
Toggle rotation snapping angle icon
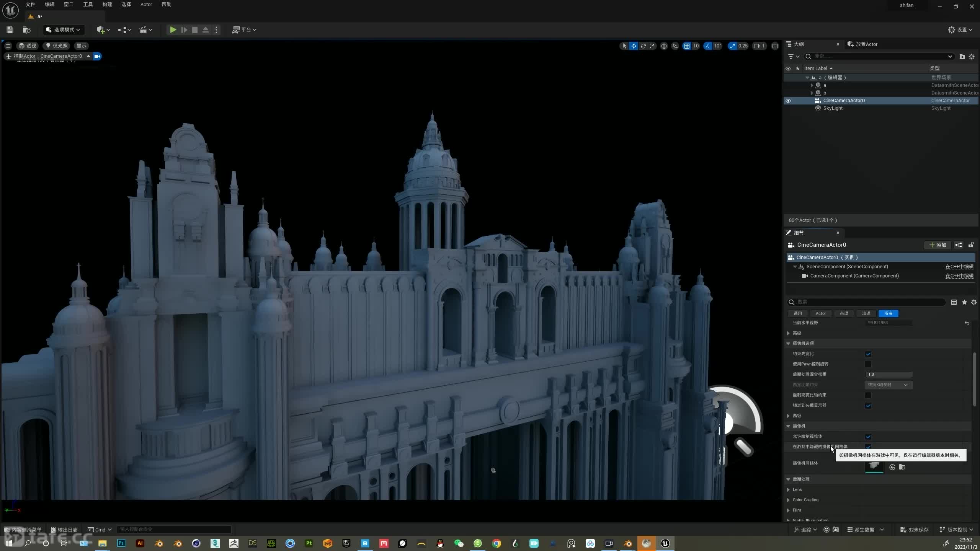pyautogui.click(x=708, y=46)
